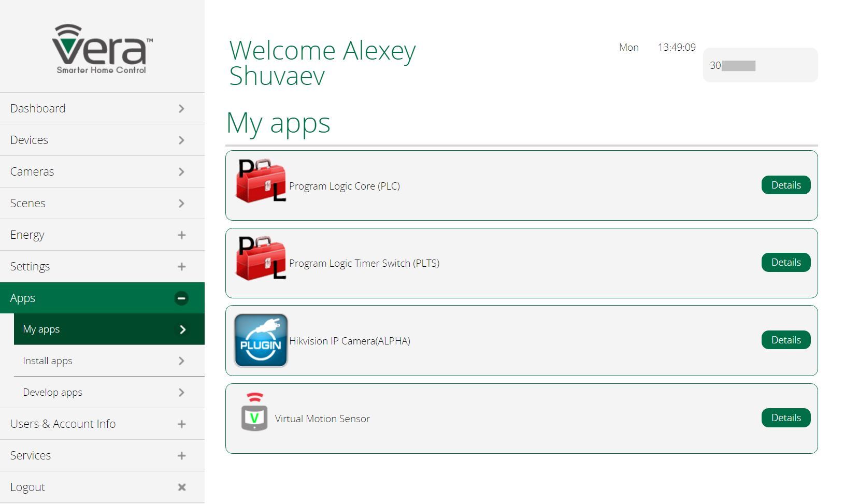This screenshot has width=859, height=504.
Task: Open Details for Program Logic Core (PLC)
Action: [786, 185]
